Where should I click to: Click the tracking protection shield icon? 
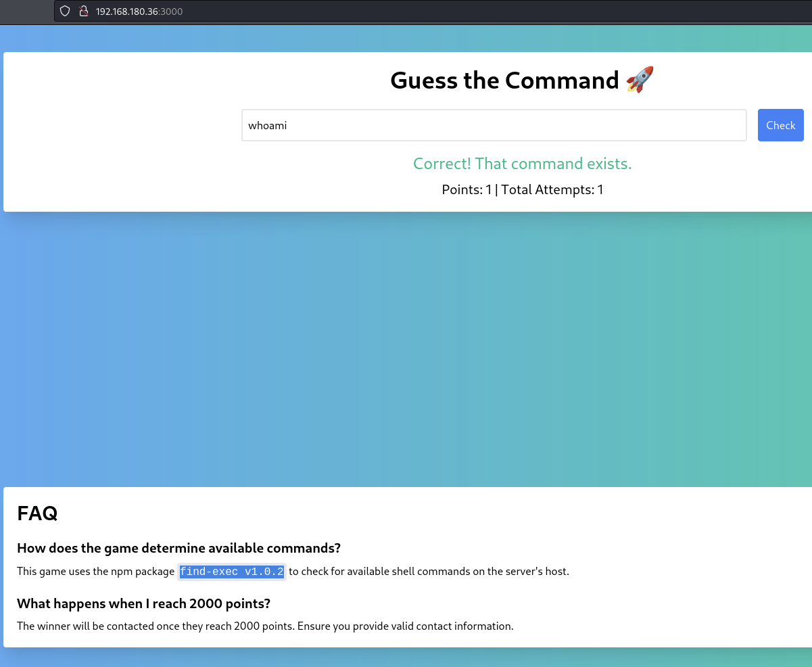point(65,11)
